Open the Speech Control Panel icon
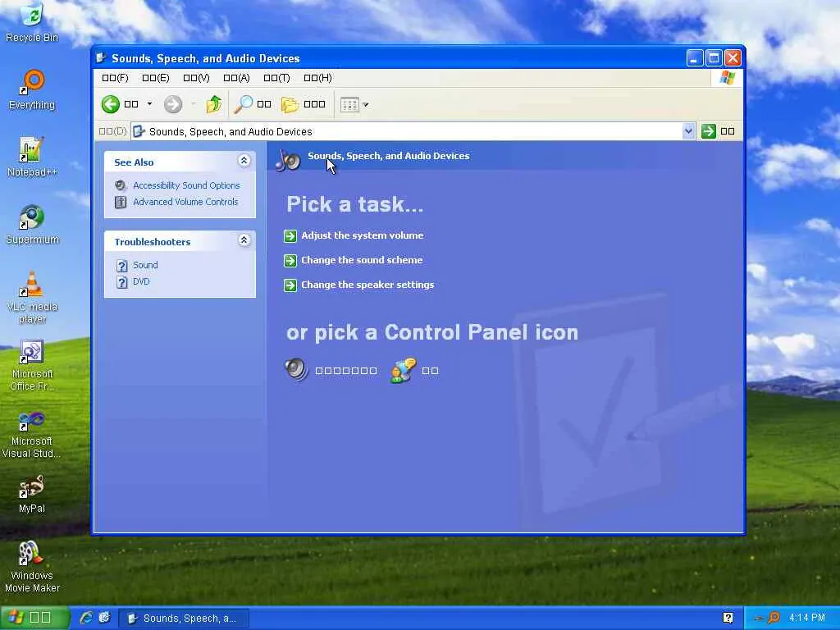This screenshot has width=840, height=630. (x=403, y=370)
